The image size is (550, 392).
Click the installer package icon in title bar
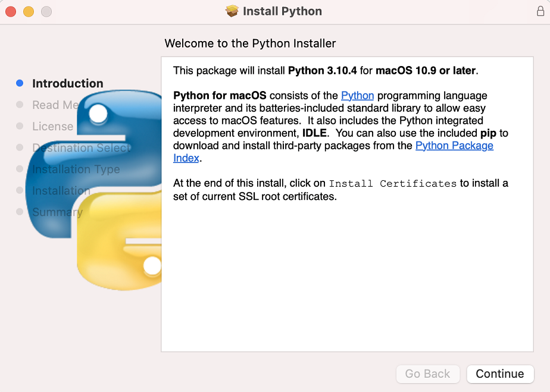[x=232, y=11]
